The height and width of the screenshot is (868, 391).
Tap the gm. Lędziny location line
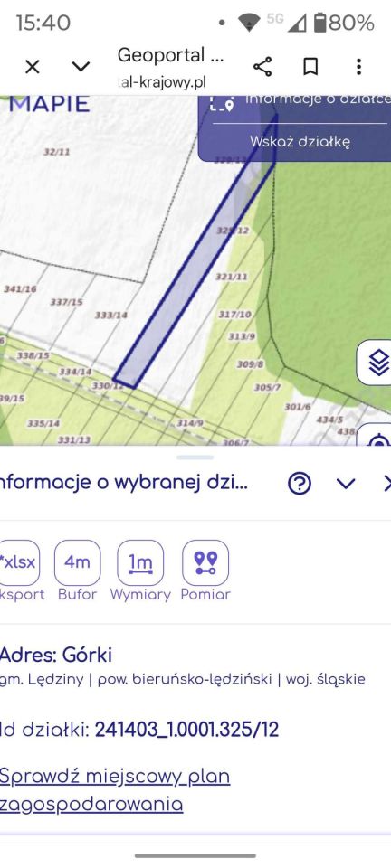183,679
